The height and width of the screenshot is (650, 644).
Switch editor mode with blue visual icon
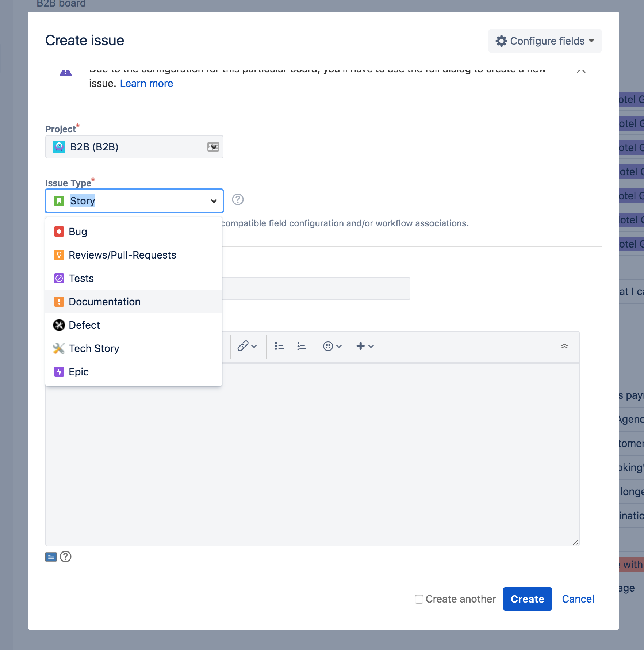pos(51,557)
